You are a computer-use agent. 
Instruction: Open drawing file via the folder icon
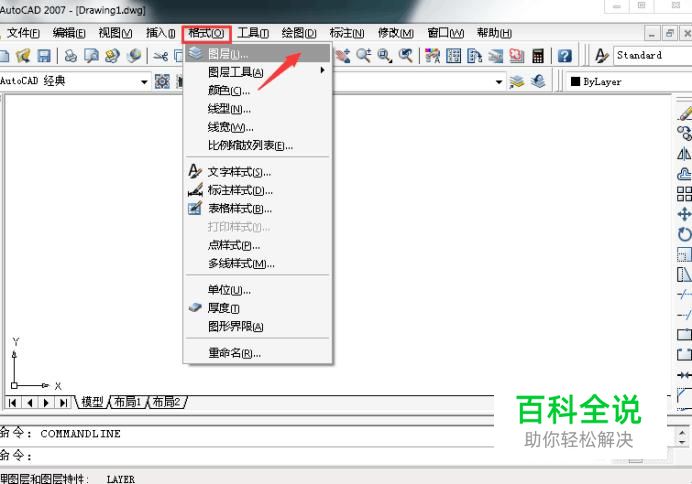pyautogui.click(x=23, y=56)
